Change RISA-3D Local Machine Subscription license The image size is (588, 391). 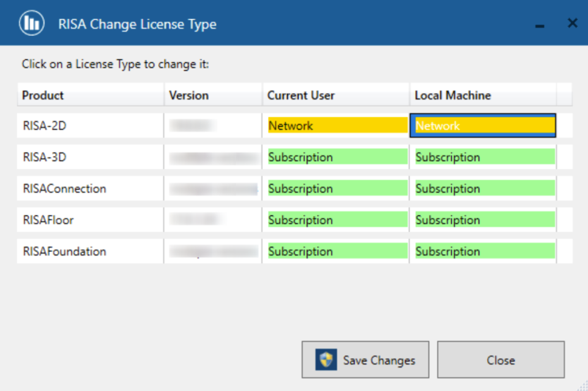(485, 157)
